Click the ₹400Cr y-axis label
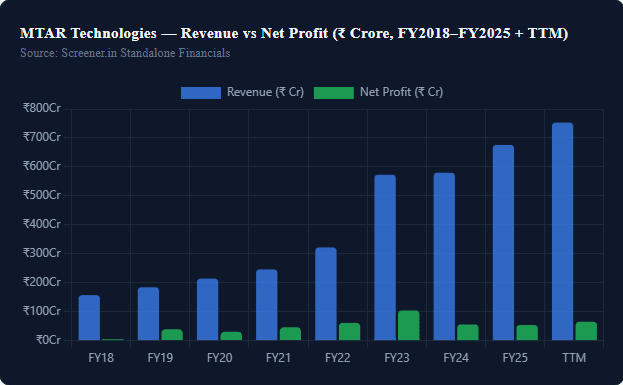 coord(42,224)
